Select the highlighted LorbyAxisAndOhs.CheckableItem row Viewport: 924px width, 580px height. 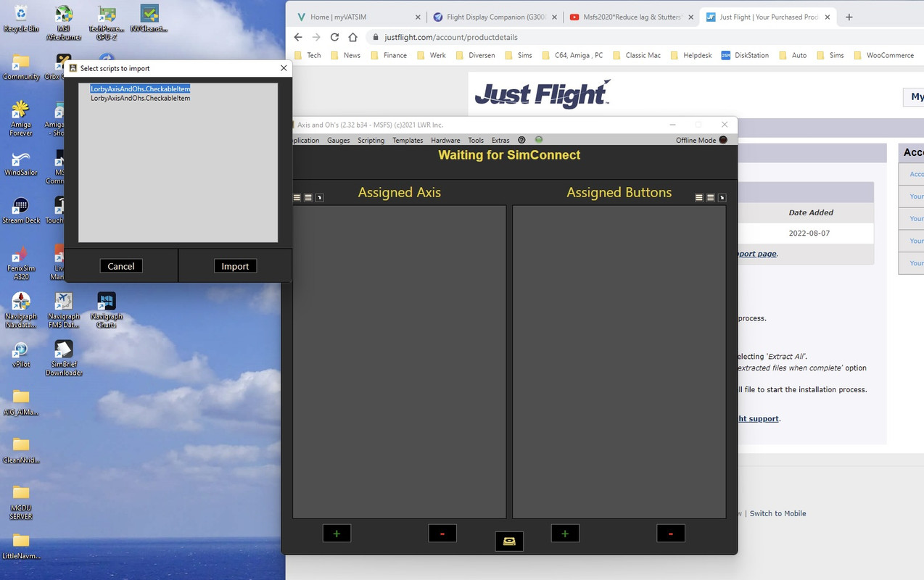pos(140,88)
